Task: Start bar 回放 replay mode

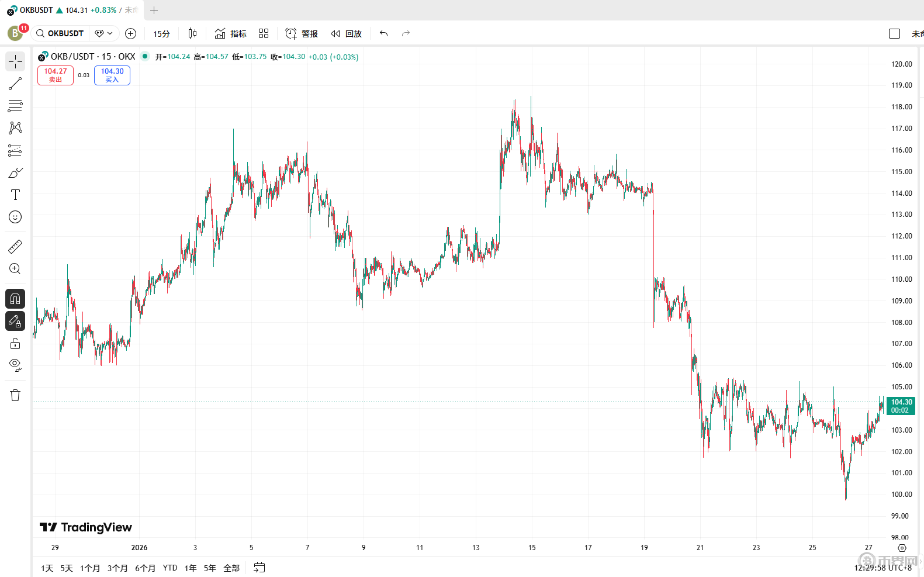Action: coord(346,33)
